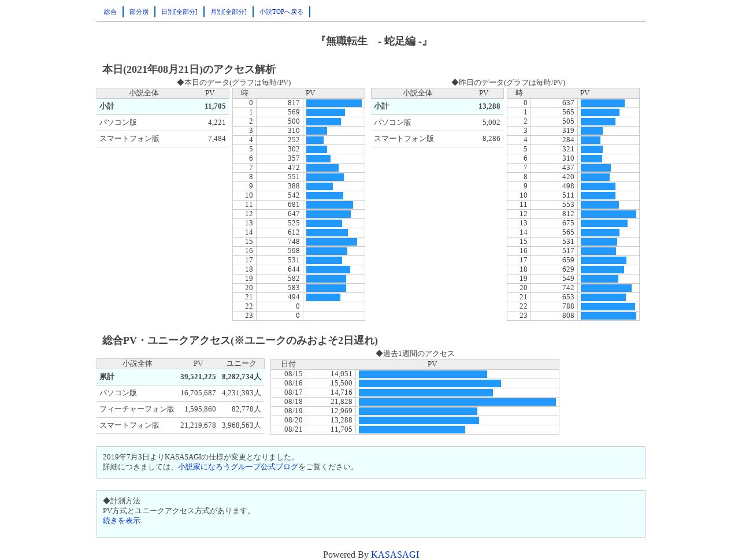The width and height of the screenshot is (742, 560).
Task: Click yesterday's hour 12 PV bar
Action: (609, 214)
